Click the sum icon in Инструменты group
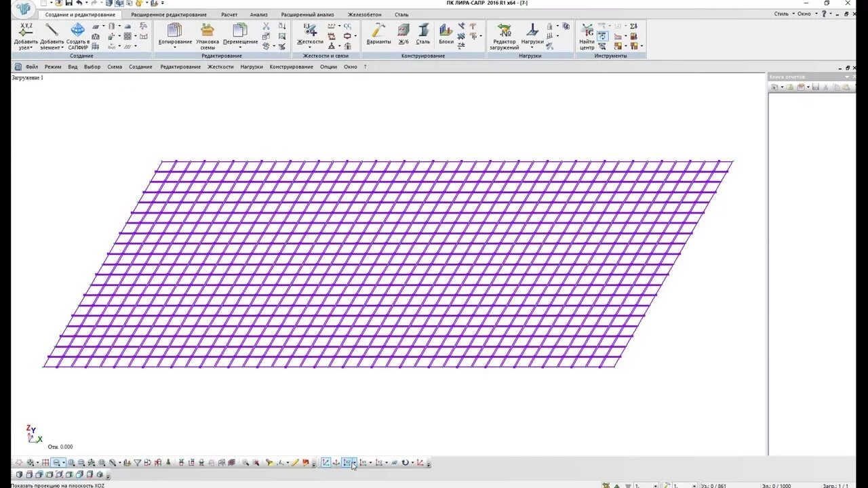 (x=633, y=26)
